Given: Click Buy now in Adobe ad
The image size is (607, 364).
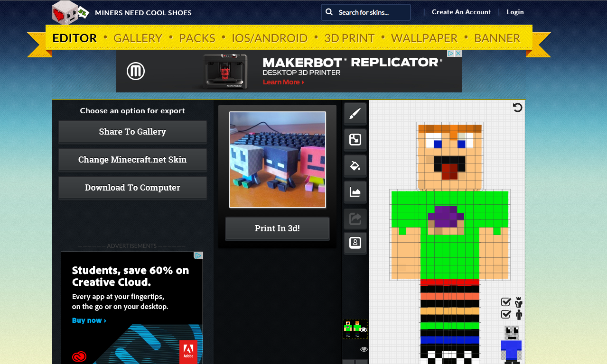Looking at the screenshot, I should (89, 320).
